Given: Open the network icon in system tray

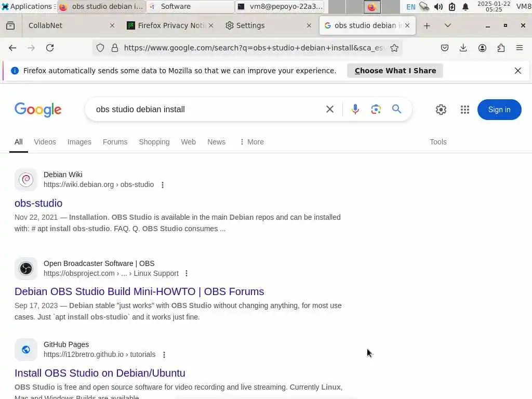Looking at the screenshot, I should point(424,6).
